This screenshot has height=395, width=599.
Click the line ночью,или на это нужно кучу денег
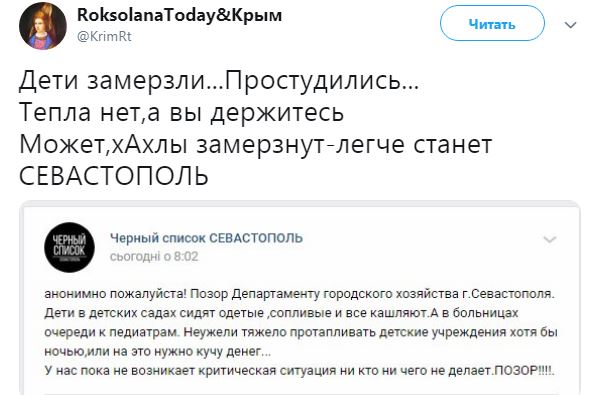[158, 351]
